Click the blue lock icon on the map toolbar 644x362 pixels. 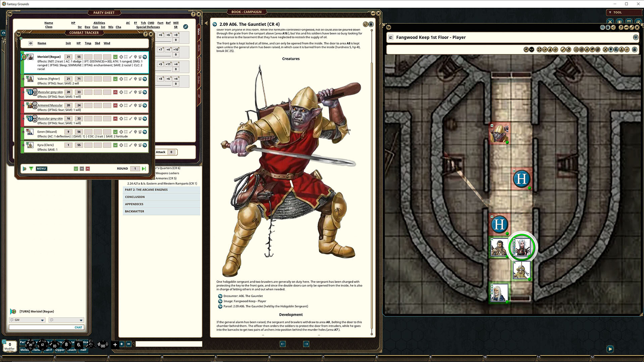635,49
